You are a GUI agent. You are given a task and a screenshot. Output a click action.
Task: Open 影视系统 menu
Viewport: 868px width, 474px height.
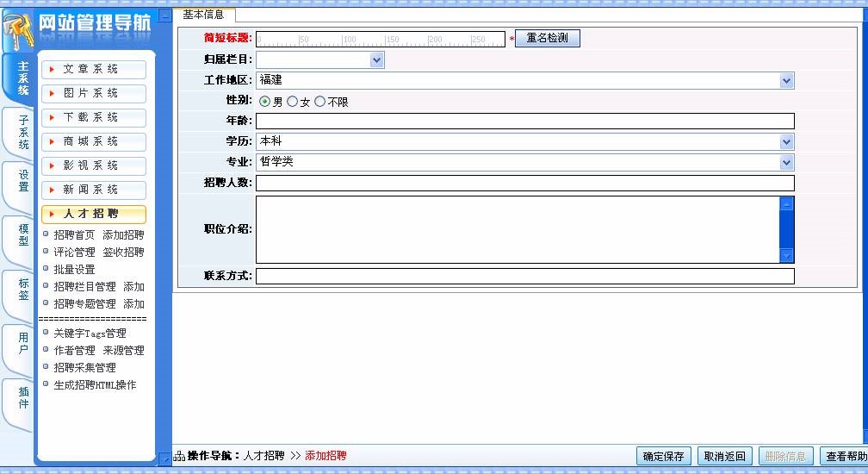pos(94,165)
